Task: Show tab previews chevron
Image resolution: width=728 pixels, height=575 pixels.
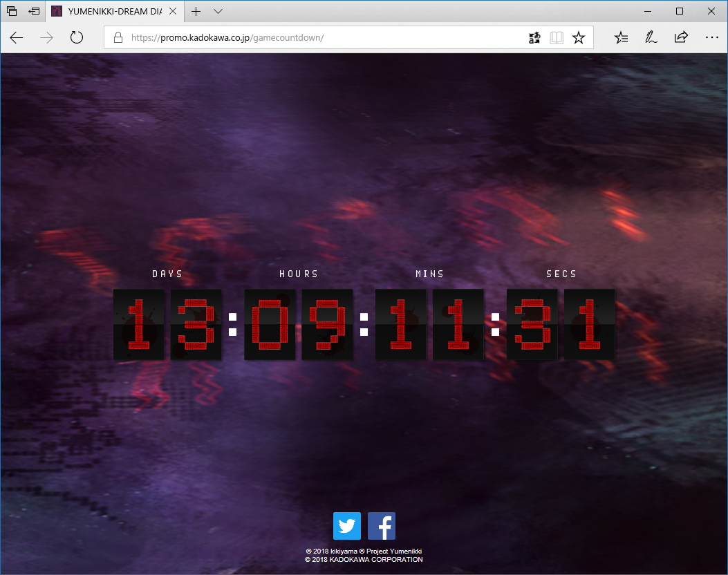Action: pos(218,11)
